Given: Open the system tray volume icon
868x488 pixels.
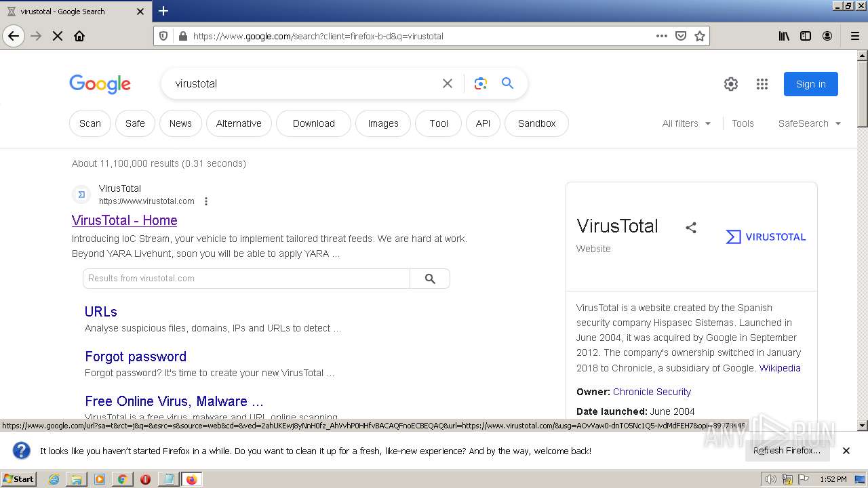Looking at the screenshot, I should (x=770, y=479).
